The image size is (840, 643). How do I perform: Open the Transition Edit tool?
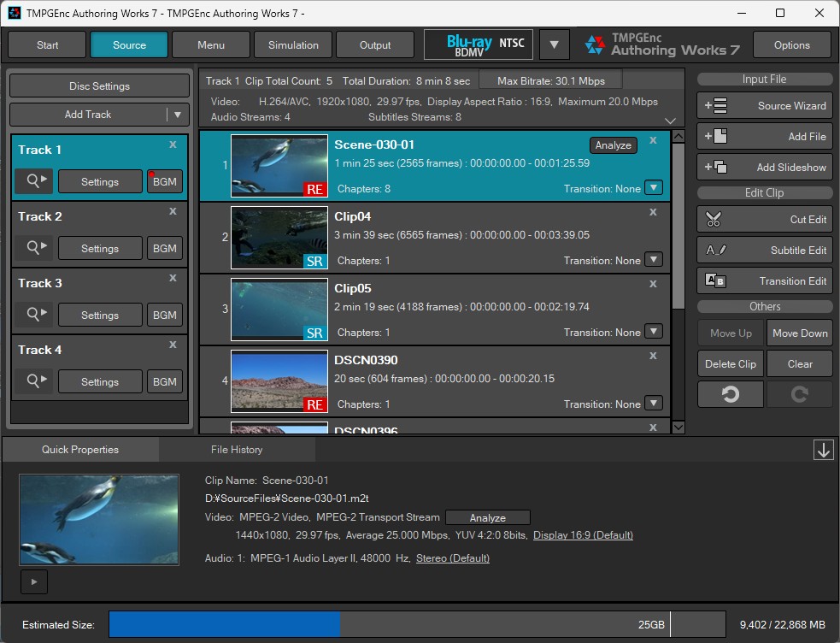764,280
